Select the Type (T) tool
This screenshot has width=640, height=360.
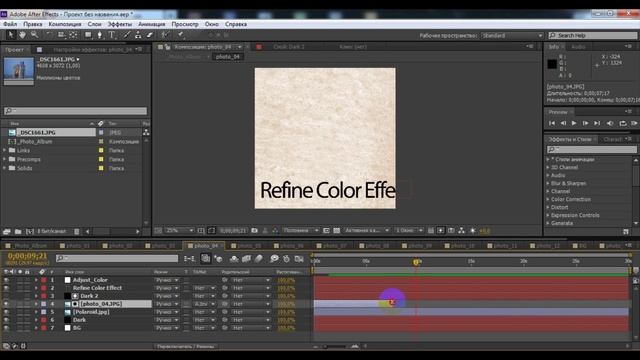[x=112, y=35]
